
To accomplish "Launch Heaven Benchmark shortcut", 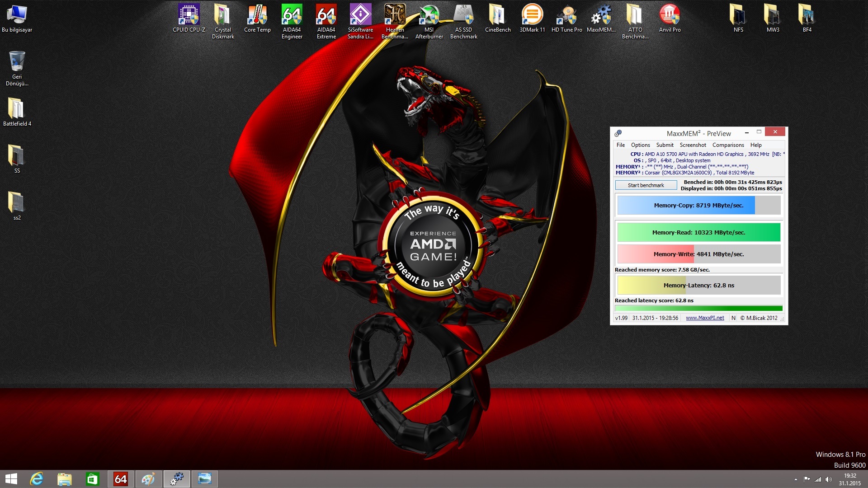I will [x=395, y=22].
